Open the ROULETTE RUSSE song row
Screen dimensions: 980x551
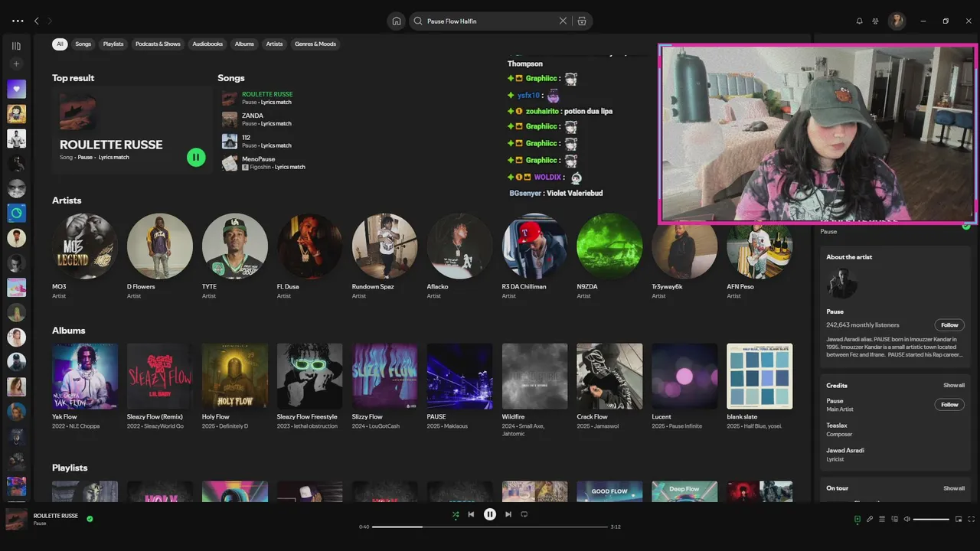(x=354, y=98)
